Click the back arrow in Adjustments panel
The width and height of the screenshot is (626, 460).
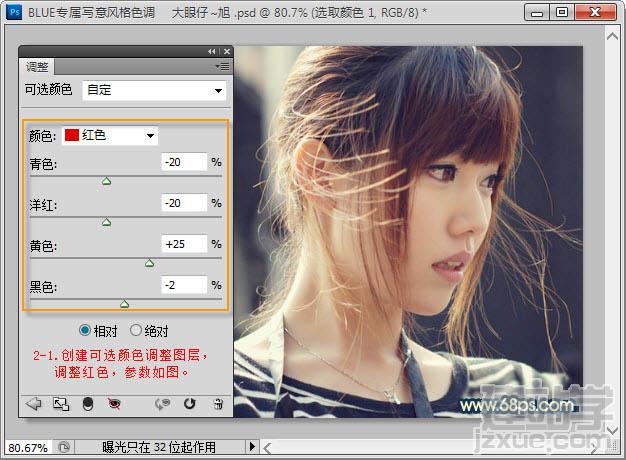[x=34, y=404]
